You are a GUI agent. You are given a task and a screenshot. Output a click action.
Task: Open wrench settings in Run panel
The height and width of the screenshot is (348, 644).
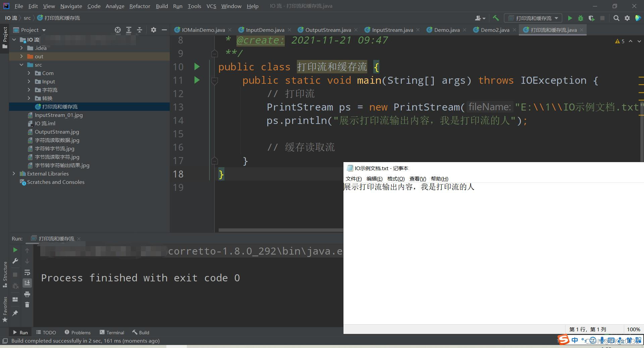(x=15, y=261)
